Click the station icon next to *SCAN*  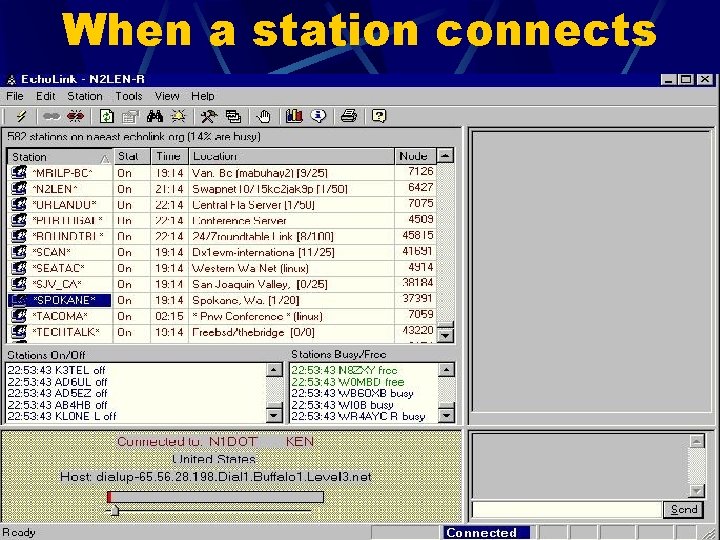click(x=19, y=252)
